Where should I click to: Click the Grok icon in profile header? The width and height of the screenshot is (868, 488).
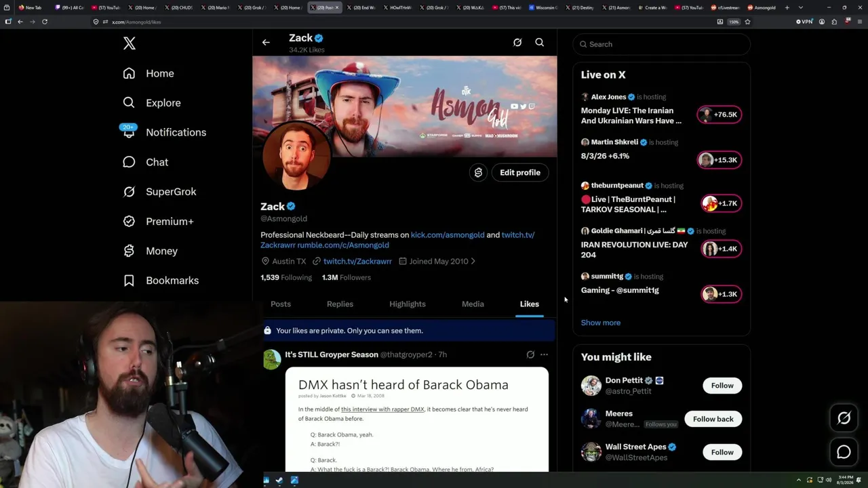(x=517, y=43)
